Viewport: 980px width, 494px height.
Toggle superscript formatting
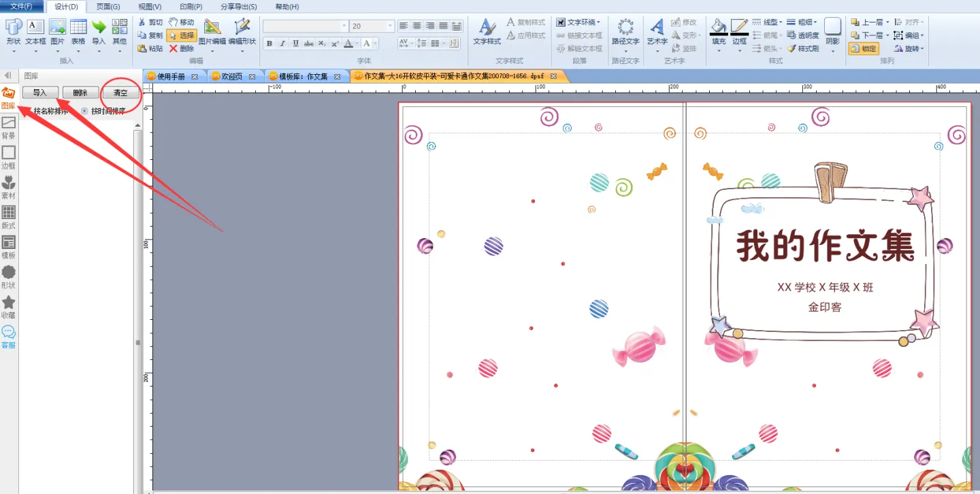[x=335, y=44]
